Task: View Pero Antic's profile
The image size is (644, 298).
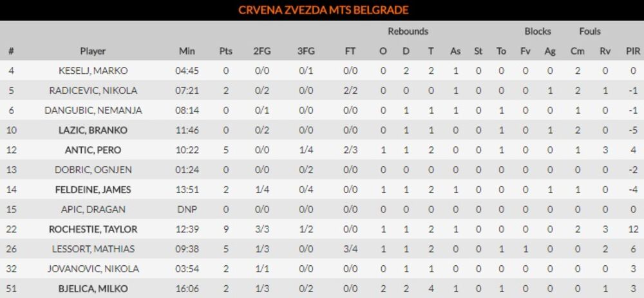Action: coord(93,150)
